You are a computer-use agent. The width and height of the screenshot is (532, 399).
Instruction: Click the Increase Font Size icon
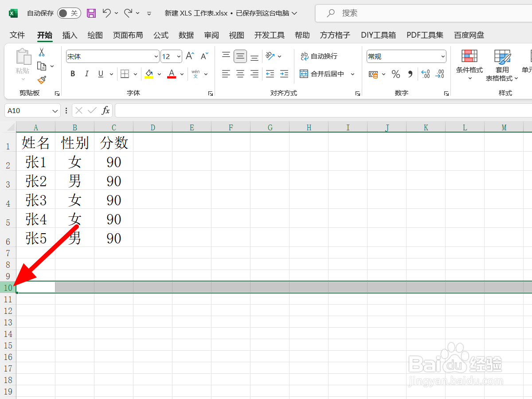(189, 56)
